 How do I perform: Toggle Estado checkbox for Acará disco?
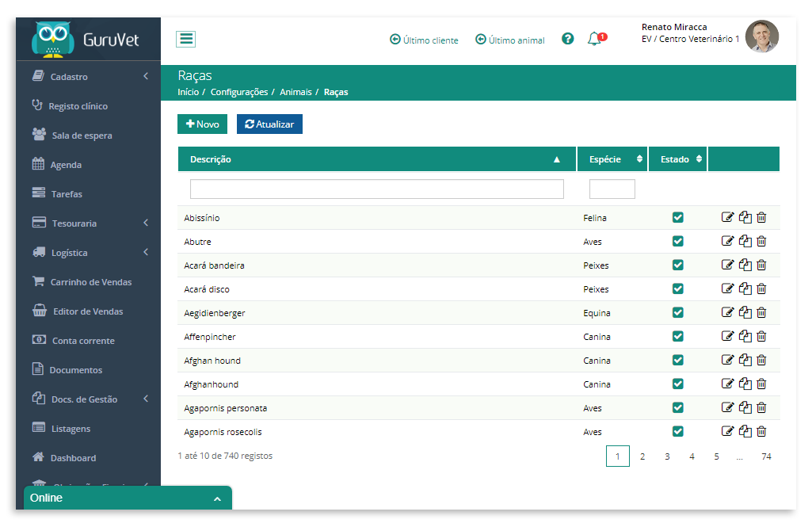pos(678,289)
